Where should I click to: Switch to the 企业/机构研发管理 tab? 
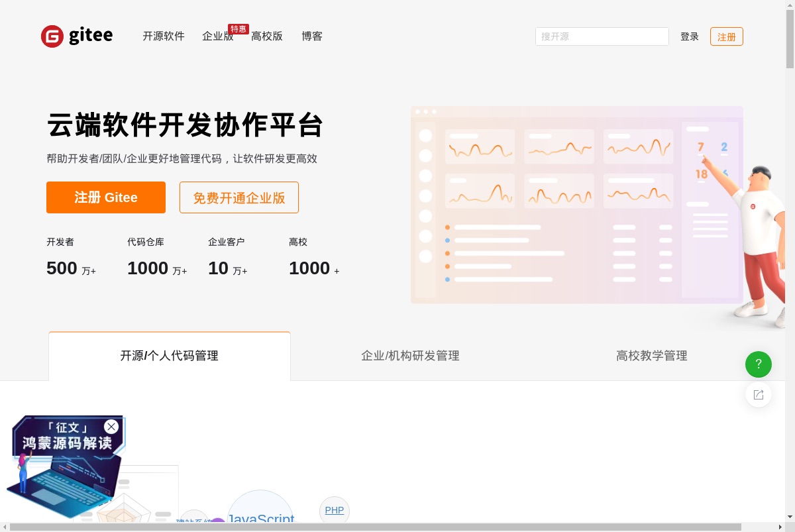click(410, 356)
